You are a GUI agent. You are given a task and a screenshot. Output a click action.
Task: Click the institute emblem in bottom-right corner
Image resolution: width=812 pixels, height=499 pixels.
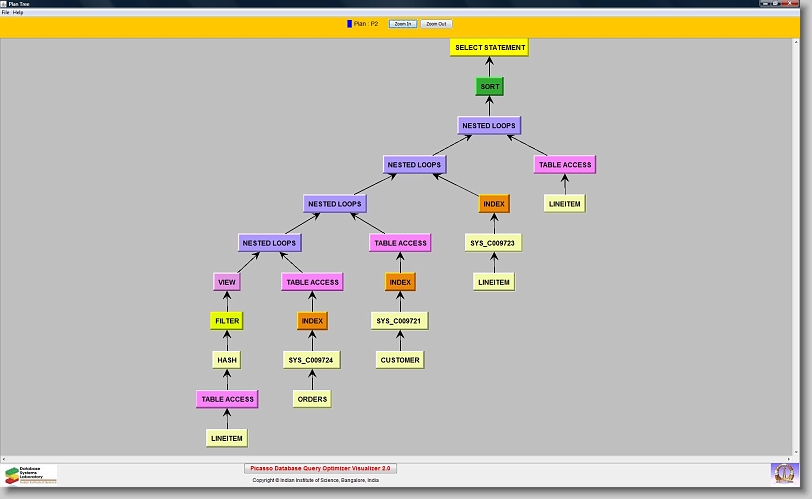785,473
